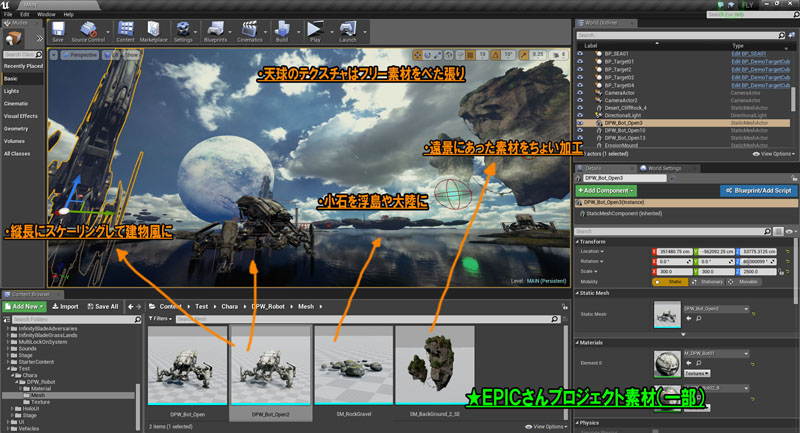Click Save All in Content Browser
The image size is (800, 433).
tap(103, 307)
